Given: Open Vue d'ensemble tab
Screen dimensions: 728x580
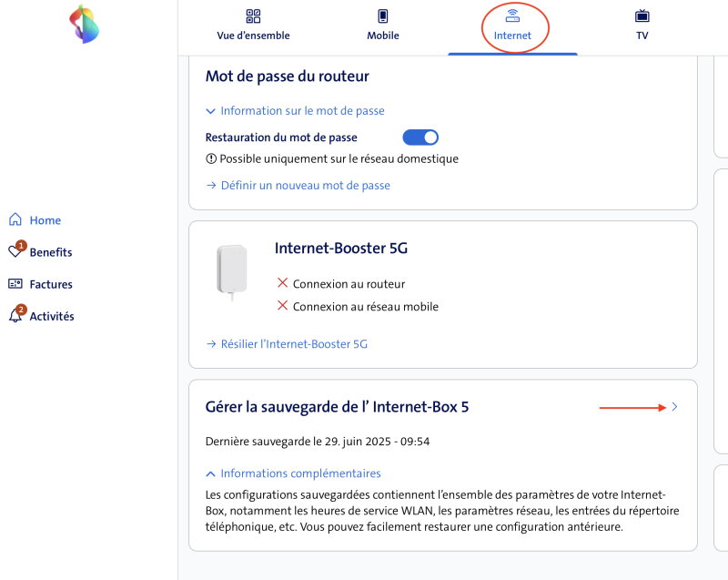Looking at the screenshot, I should point(254,36).
